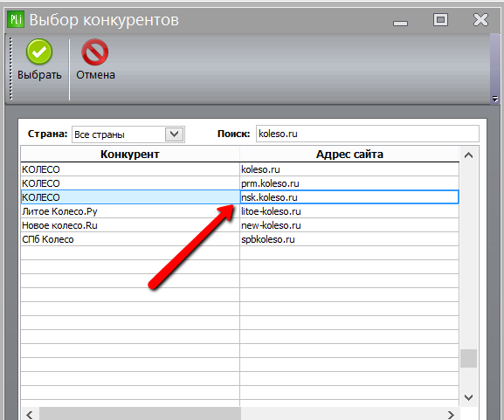Select the Литое Колесо.Ру competitor

click(59, 211)
